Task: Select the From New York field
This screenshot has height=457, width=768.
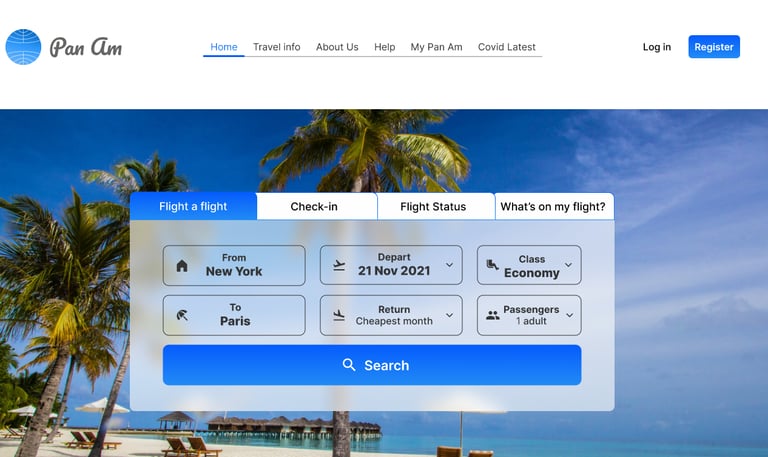Action: pos(234,265)
